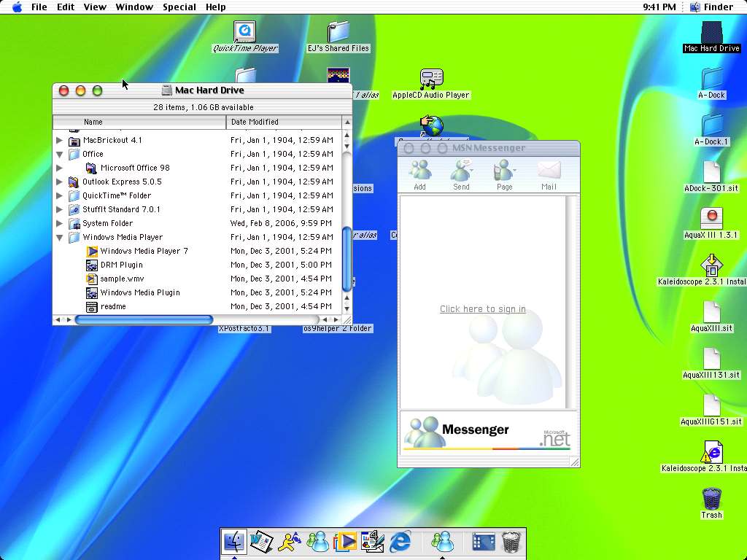
Task: Open the View menu in menu bar
Action: click(x=95, y=7)
